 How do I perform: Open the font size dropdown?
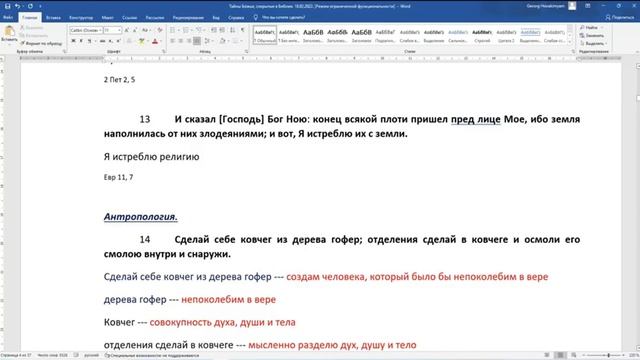pyautogui.click(x=119, y=31)
